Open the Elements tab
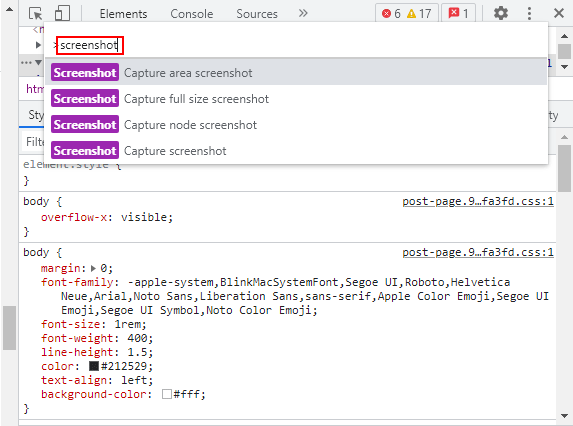The height and width of the screenshot is (426, 573). pos(123,14)
